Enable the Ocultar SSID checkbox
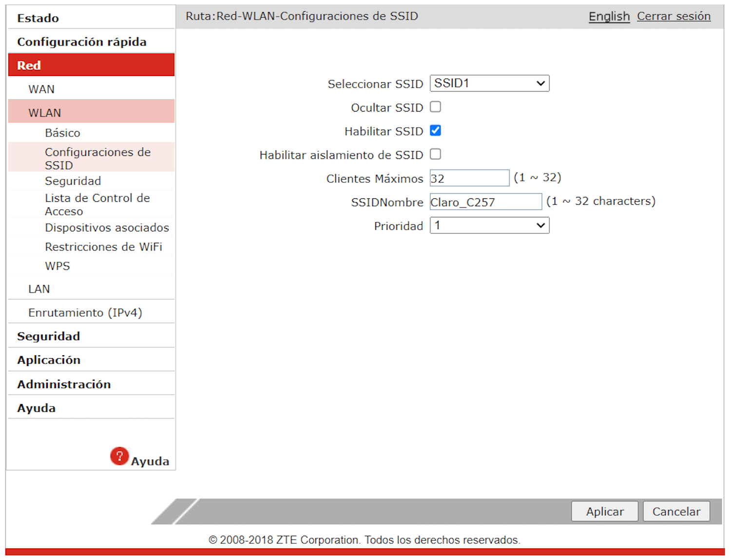This screenshot has height=560, width=731. coord(435,107)
